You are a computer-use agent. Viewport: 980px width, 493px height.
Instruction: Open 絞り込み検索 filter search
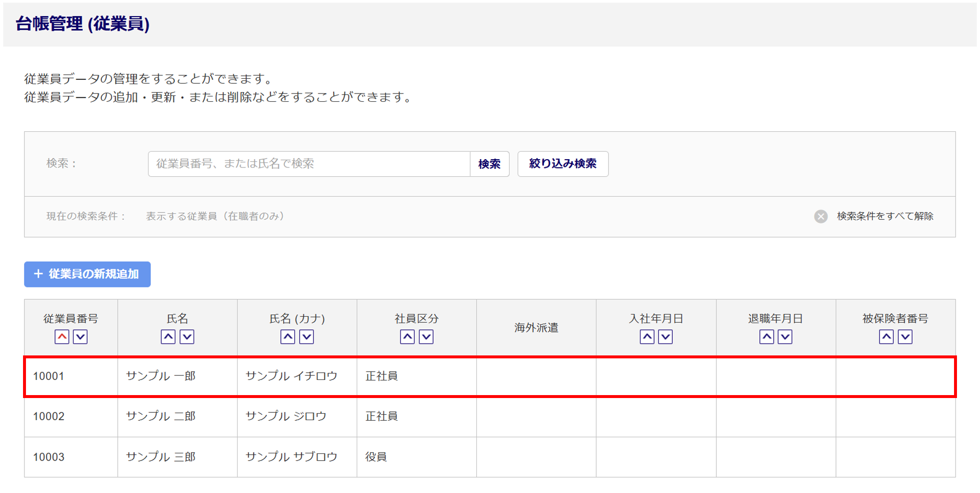pyautogui.click(x=563, y=164)
